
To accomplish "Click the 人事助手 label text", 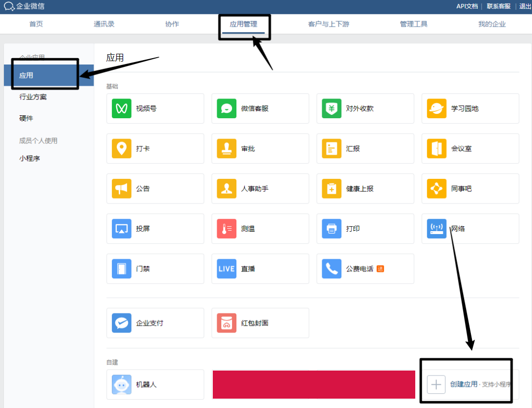I will (x=255, y=188).
